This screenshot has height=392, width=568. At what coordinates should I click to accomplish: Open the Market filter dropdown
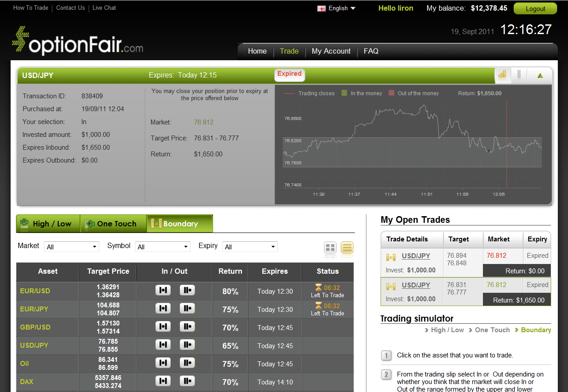(x=71, y=246)
